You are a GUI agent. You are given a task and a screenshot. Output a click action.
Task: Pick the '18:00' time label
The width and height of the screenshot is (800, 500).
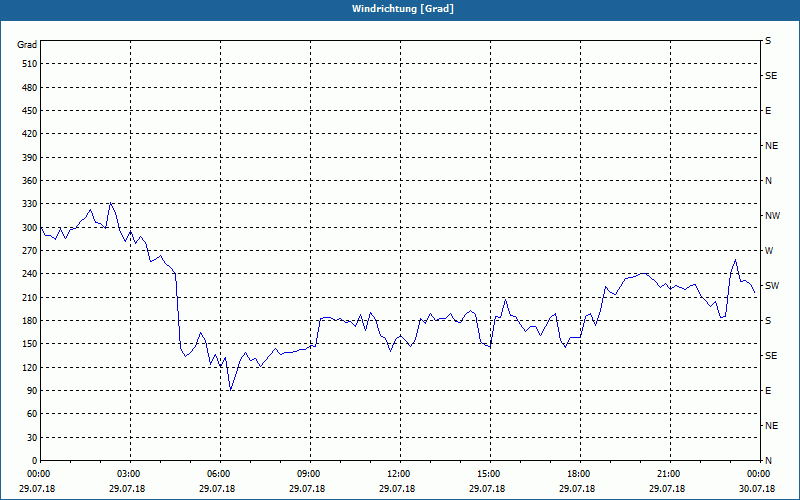click(577, 474)
